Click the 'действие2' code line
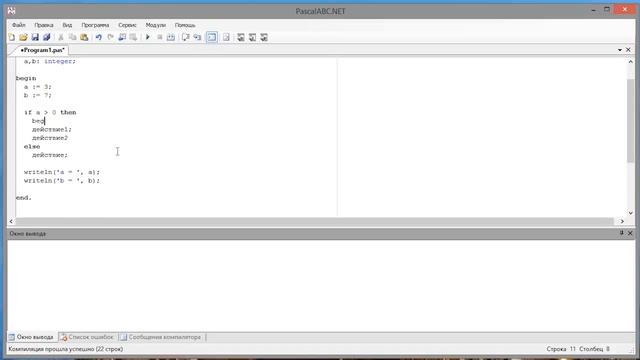 pos(50,138)
